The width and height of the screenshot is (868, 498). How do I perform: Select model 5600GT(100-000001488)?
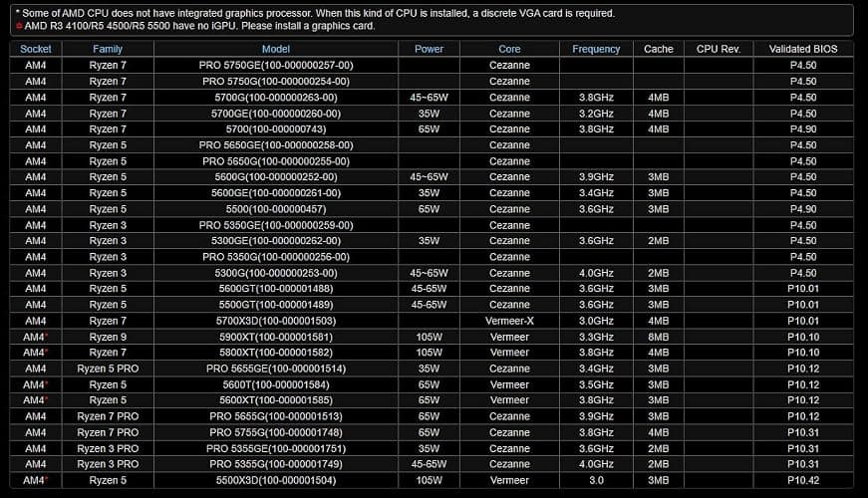click(x=276, y=288)
